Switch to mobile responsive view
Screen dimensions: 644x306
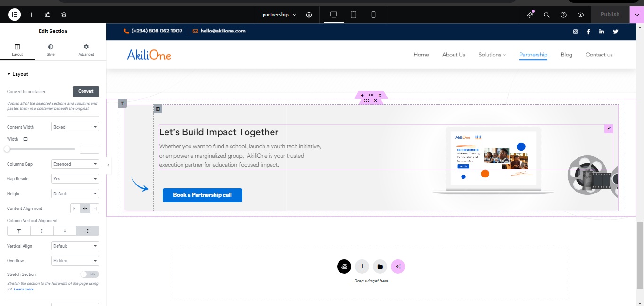[373, 15]
